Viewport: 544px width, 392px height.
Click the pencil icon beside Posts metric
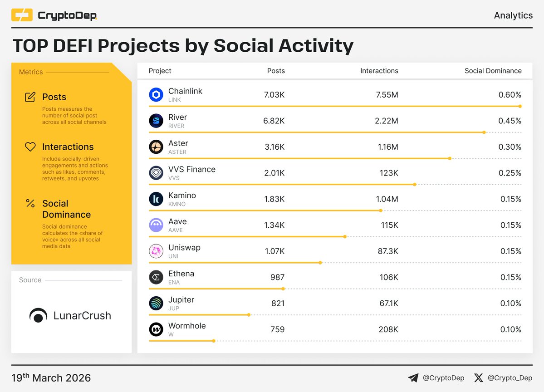30,96
